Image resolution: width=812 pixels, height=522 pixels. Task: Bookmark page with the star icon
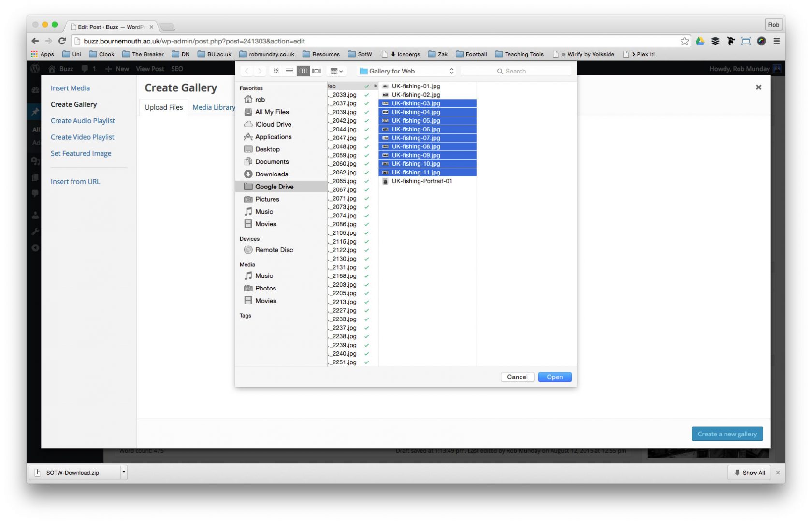tap(684, 41)
